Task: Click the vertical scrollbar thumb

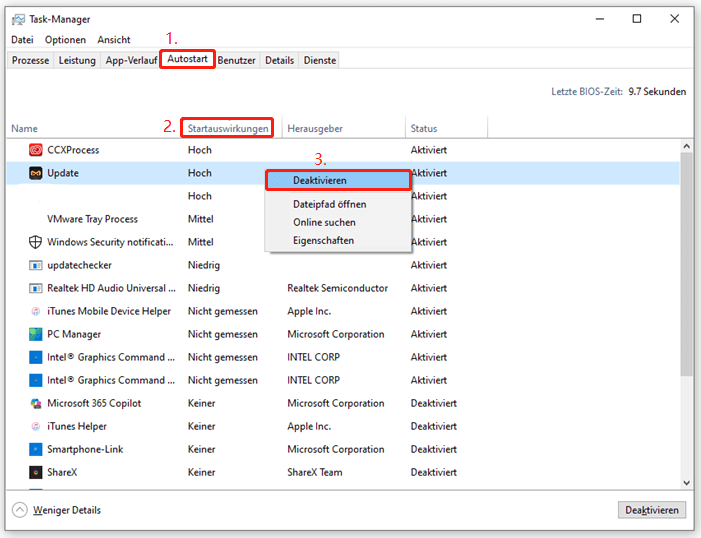Action: click(x=686, y=264)
